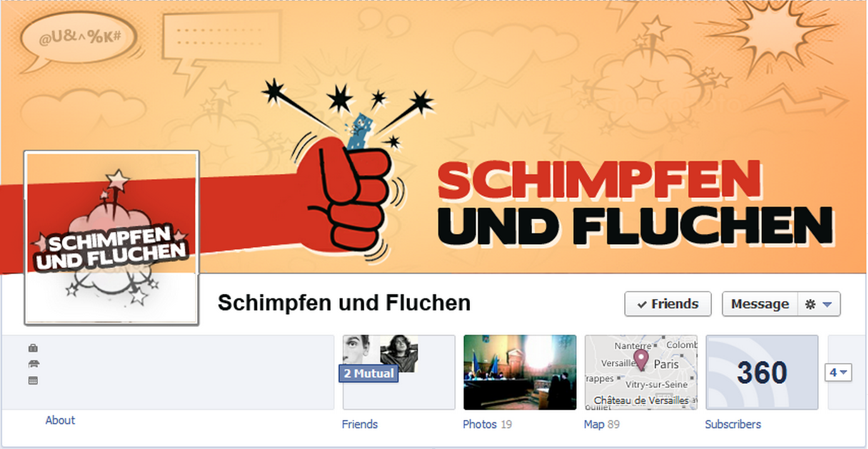Image resolution: width=868 pixels, height=449 pixels.
Task: Click the red map pin marker
Action: (641, 360)
